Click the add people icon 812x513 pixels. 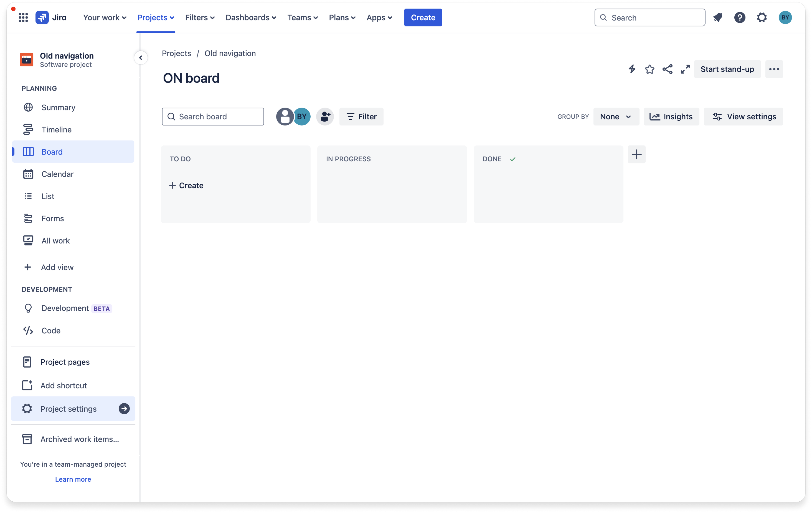(x=325, y=117)
